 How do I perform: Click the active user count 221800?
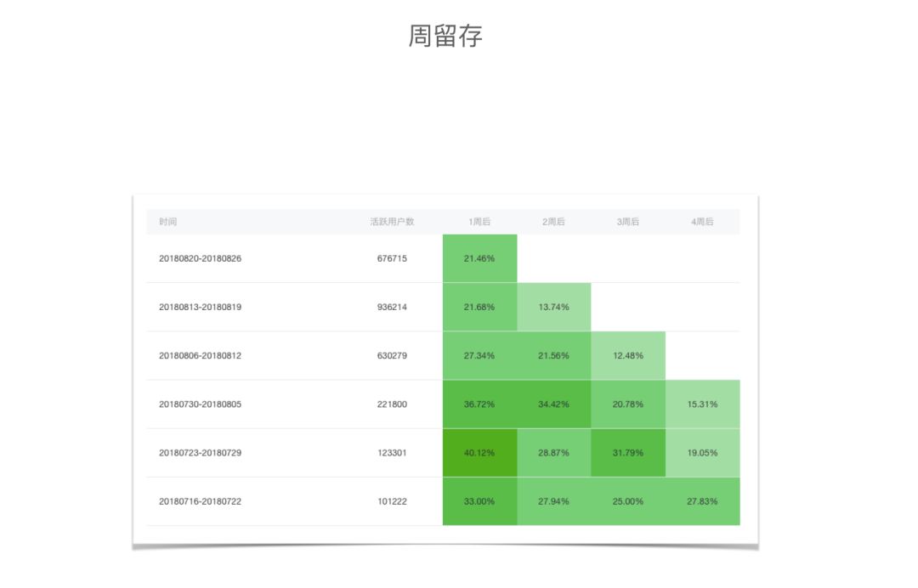(392, 404)
